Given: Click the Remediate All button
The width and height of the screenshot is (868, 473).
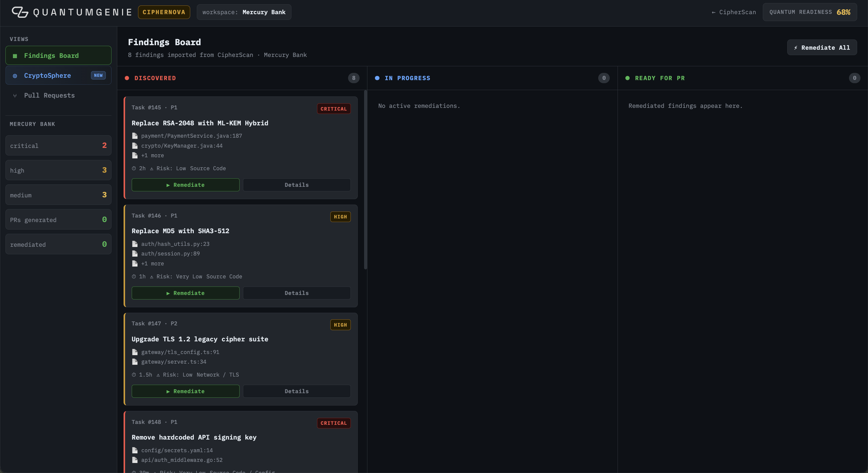Looking at the screenshot, I should (x=822, y=48).
